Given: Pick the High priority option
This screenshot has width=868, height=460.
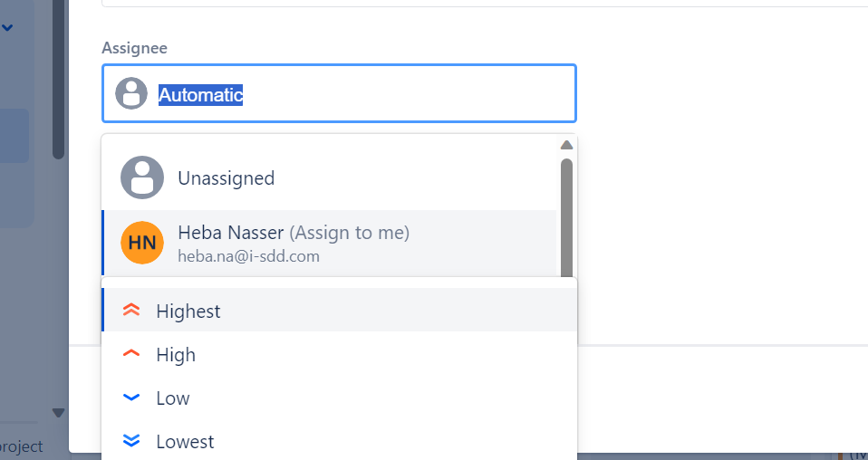Looking at the screenshot, I should (340, 354).
